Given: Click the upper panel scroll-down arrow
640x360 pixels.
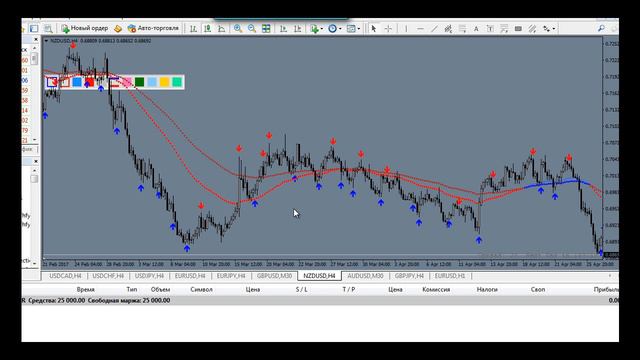Looking at the screenshot, I should pos(34,139).
